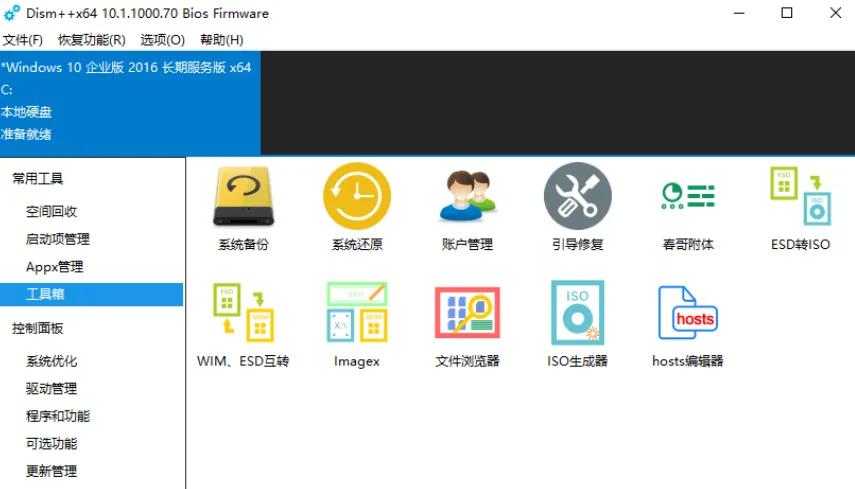This screenshot has height=489, width=855.
Task: Select Appx管理 in the sidebar
Action: tap(55, 267)
